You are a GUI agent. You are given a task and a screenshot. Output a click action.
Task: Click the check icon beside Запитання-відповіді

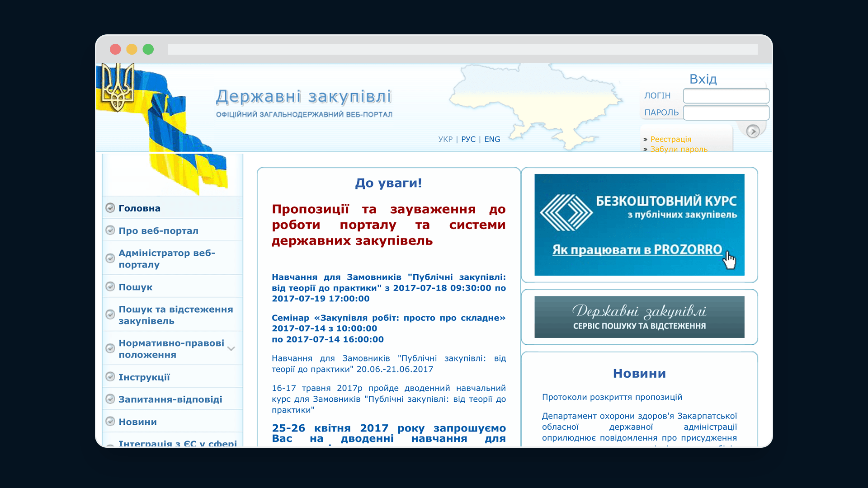(x=110, y=399)
